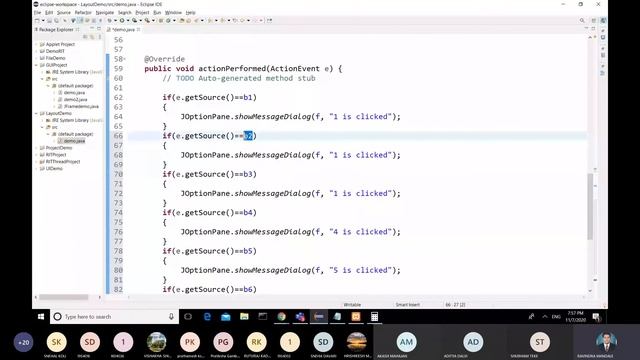
Task: Click the Save toolbar icon
Action: pos(49,20)
